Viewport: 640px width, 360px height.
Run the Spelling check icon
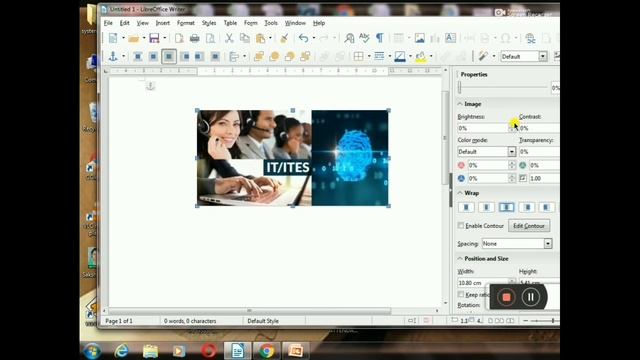(364, 38)
